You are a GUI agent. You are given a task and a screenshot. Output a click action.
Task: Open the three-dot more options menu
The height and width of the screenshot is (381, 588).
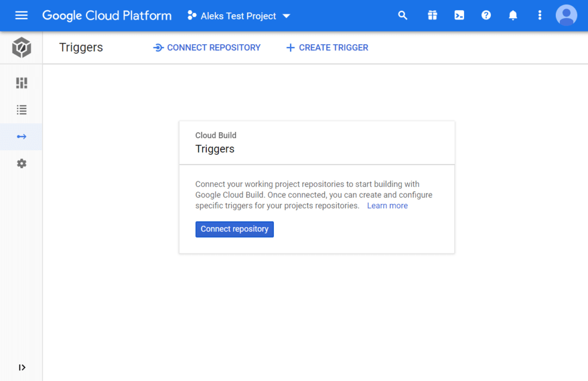[x=540, y=15]
